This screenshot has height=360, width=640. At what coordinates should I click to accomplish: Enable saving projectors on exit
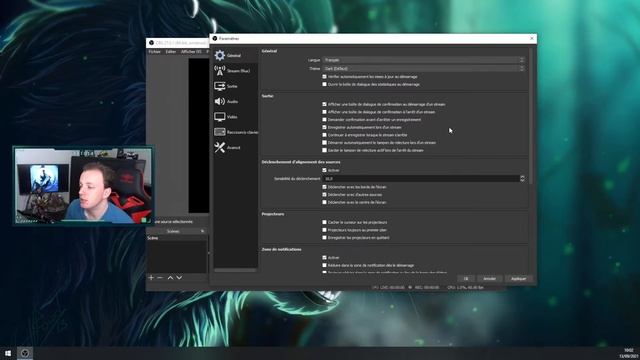324,238
